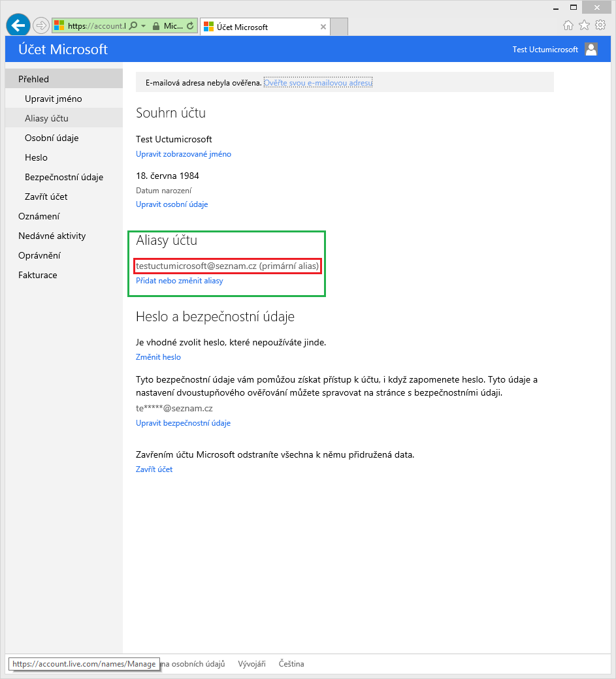Open browser Tools gear icon
Screen dimensions: 616x679
600,25
